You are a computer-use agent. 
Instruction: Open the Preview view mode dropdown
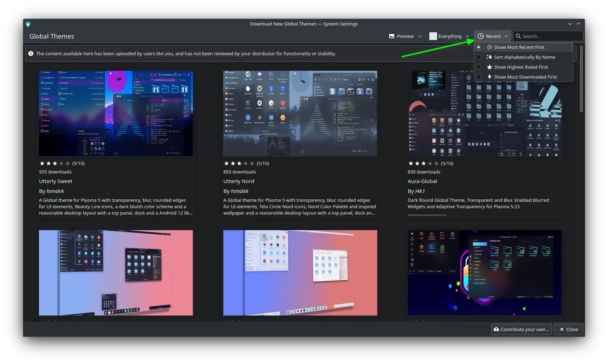click(406, 36)
